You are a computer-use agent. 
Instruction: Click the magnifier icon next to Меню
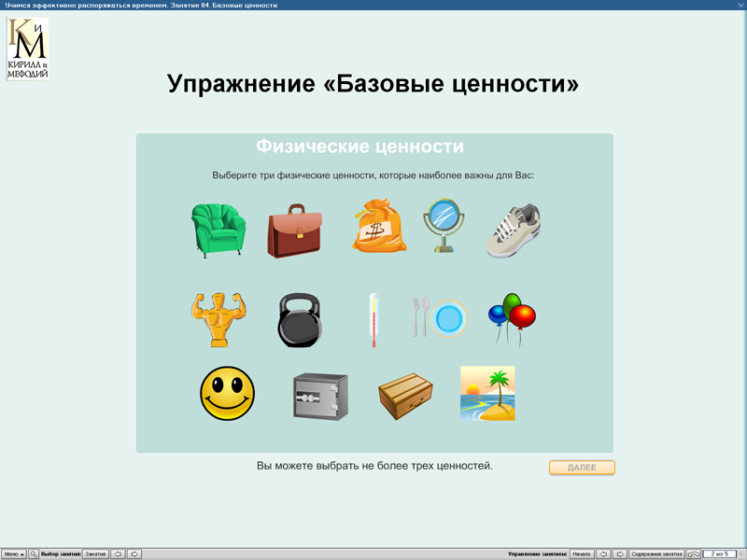coord(34,553)
